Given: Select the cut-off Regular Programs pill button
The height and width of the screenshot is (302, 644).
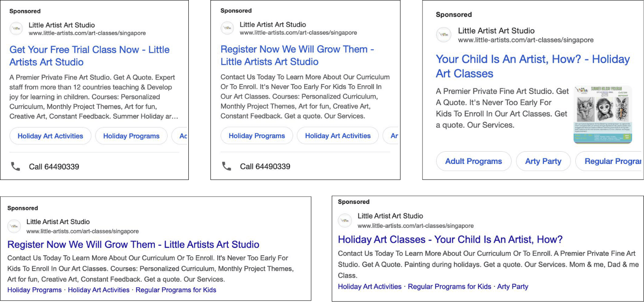Looking at the screenshot, I should click(608, 161).
